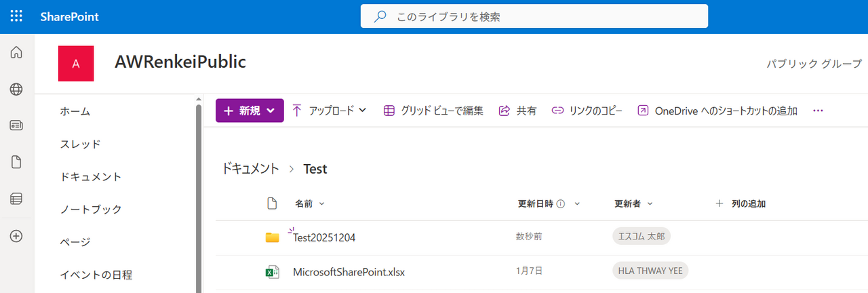Click the file type column header icon
Viewport: 868px width, 293px height.
tap(272, 203)
